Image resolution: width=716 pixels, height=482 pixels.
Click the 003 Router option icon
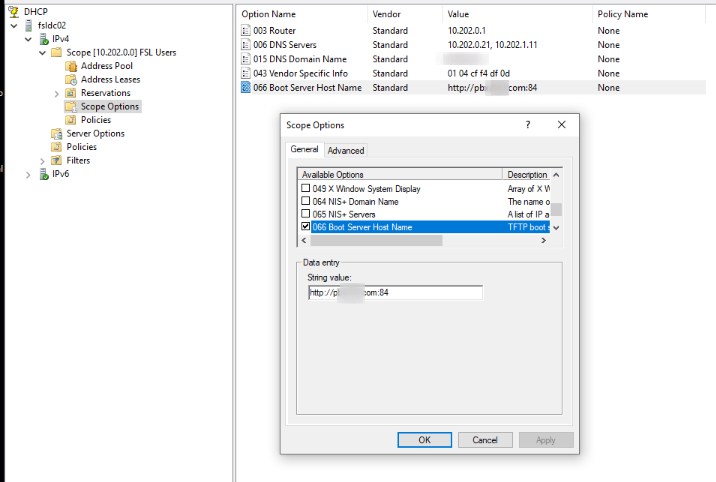[x=246, y=31]
